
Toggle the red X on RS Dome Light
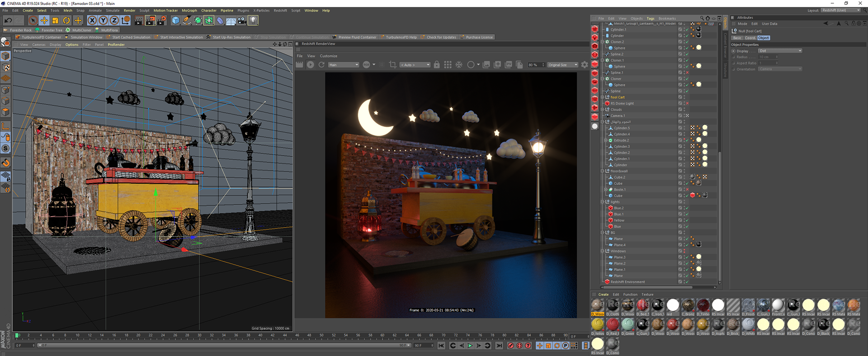pyautogui.click(x=687, y=104)
